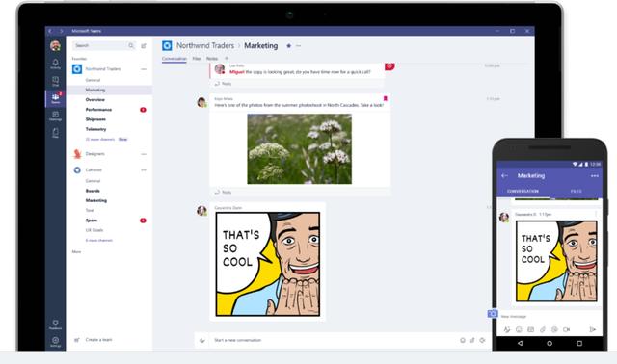The height and width of the screenshot is (364, 617).
Task: Open Files icon in the left rail
Action: click(x=56, y=133)
